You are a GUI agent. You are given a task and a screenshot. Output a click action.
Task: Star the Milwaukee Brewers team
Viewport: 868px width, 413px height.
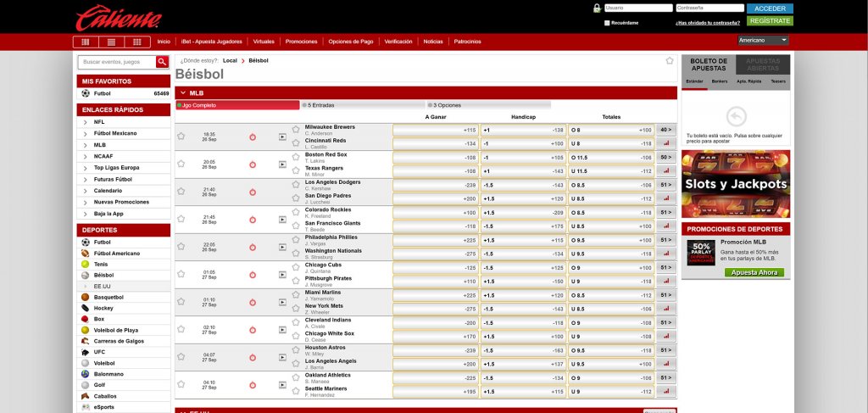(296, 129)
